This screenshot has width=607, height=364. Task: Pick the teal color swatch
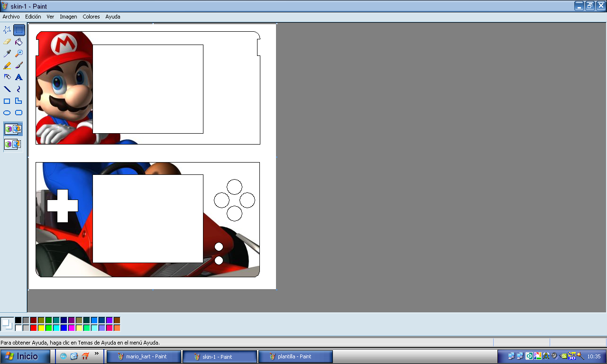tap(56, 320)
